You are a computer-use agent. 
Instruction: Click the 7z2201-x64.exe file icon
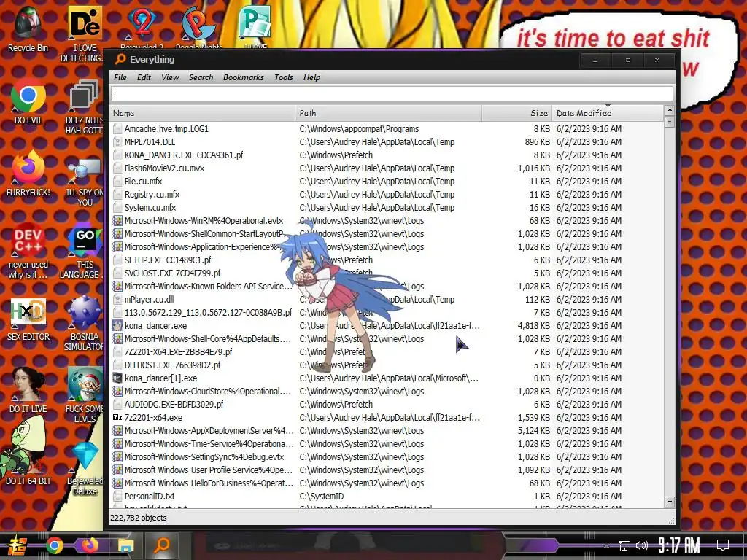point(117,418)
